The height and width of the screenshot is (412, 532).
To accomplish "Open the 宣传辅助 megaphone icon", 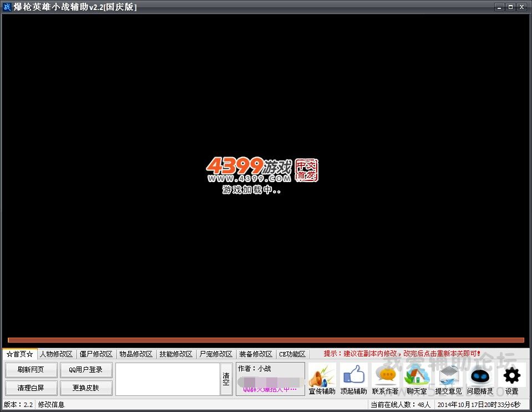I will pos(322,378).
